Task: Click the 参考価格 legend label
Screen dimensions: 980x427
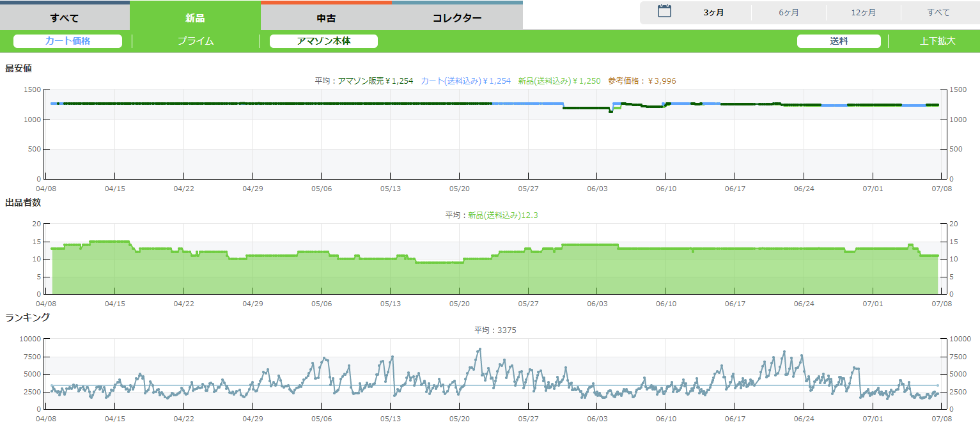Action: point(642,81)
